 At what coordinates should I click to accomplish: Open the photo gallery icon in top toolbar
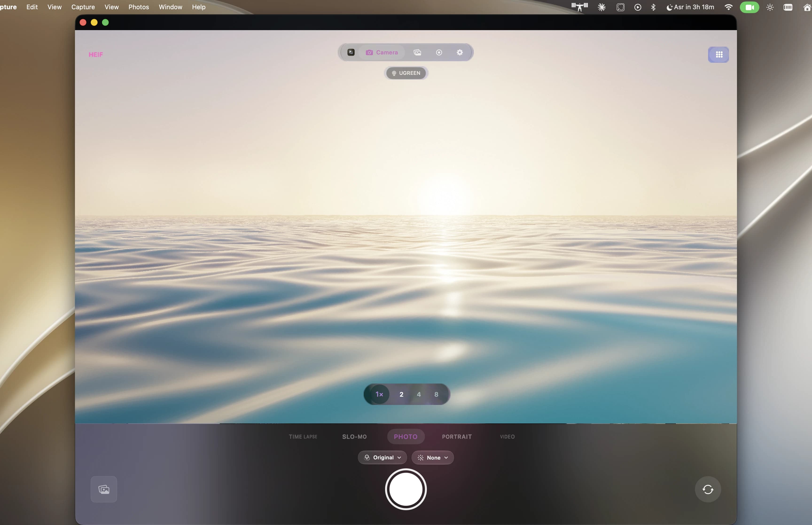pos(417,52)
